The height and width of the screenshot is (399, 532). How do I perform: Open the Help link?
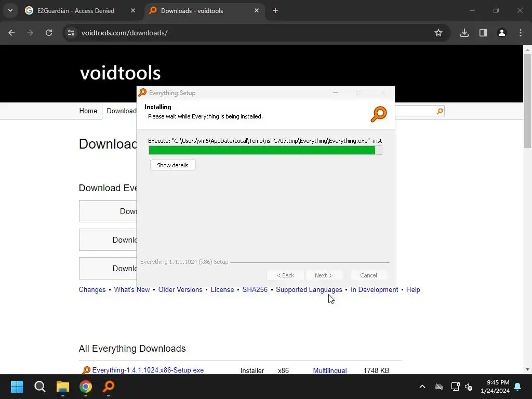click(413, 290)
